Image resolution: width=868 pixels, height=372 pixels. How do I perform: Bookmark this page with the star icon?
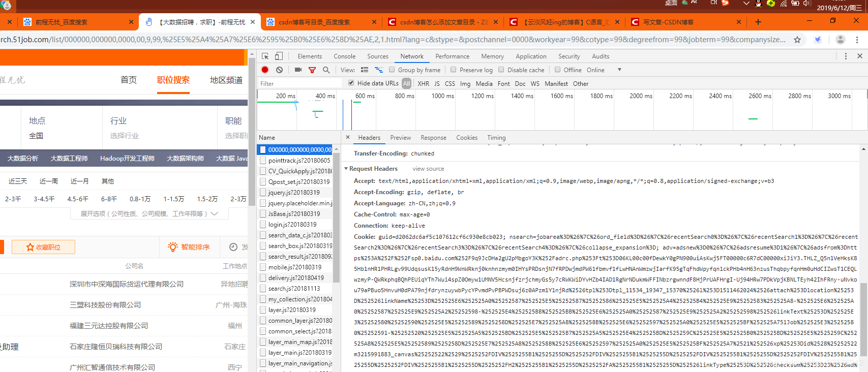[x=797, y=40]
